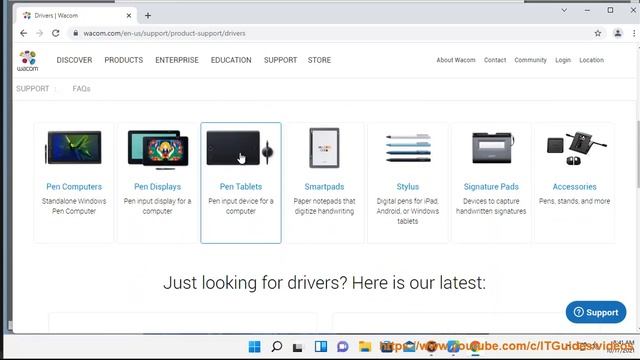The image size is (640, 360).
Task: Go back to the previous page
Action: point(24,33)
